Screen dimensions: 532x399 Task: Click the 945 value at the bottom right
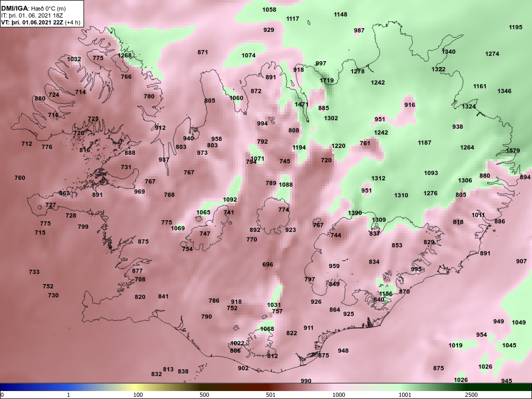pyautogui.click(x=506, y=381)
